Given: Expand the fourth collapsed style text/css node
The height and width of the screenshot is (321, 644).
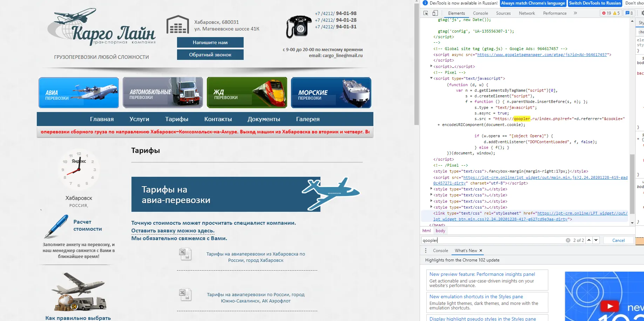Looking at the screenshot, I should tap(431, 207).
